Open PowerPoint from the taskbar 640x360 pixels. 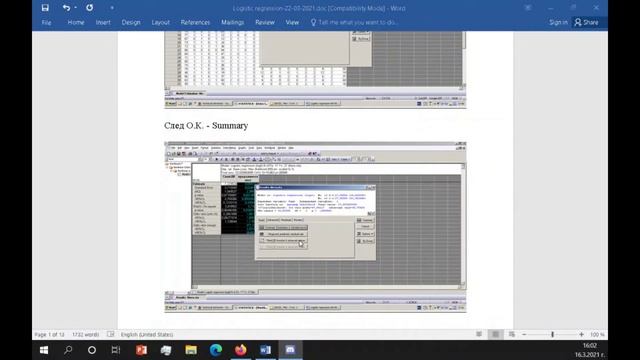coord(142,350)
